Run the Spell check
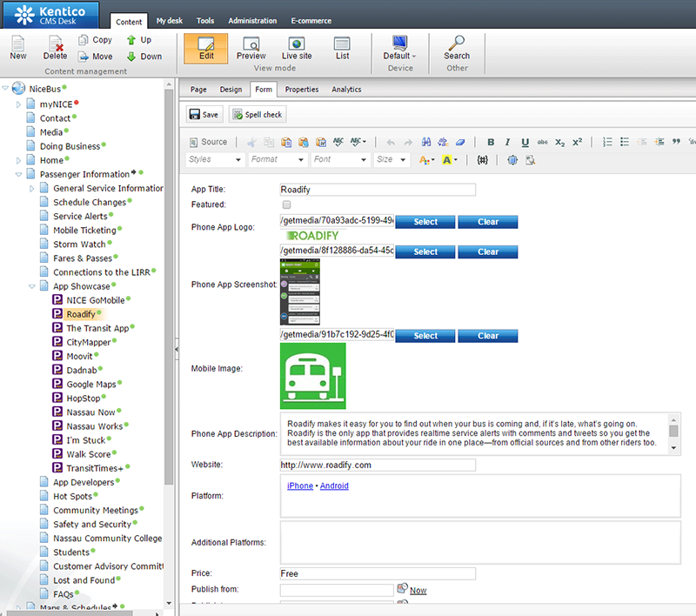Image resolution: width=696 pixels, height=616 pixels. tap(258, 115)
